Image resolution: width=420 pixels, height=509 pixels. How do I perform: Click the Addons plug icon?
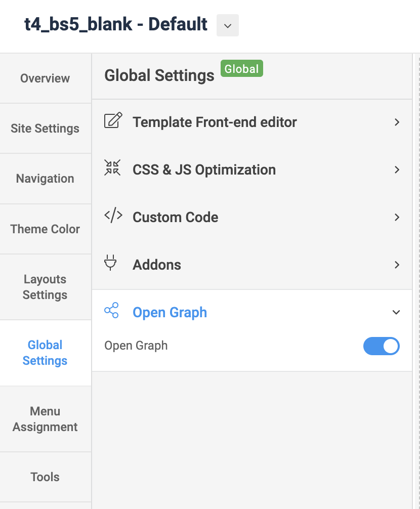pos(110,263)
